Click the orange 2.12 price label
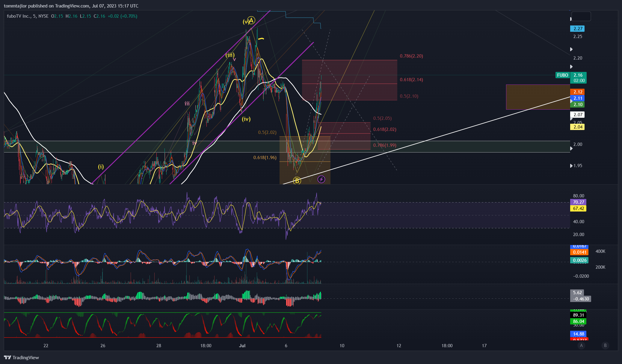 pyautogui.click(x=577, y=92)
